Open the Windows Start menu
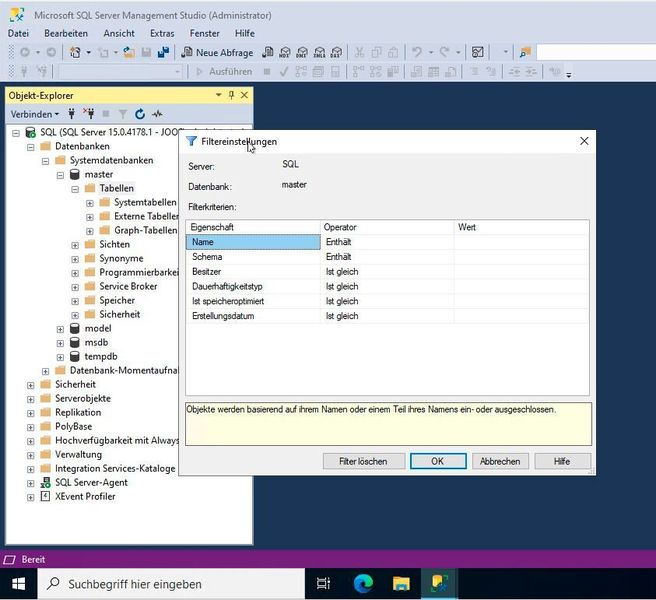The image size is (656, 600). pos(18,584)
